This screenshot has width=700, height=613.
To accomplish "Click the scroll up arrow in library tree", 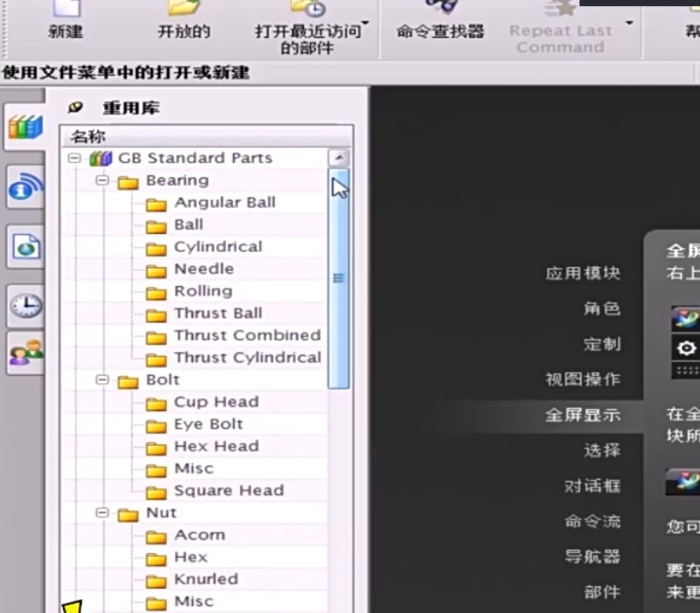I will pos(339,158).
